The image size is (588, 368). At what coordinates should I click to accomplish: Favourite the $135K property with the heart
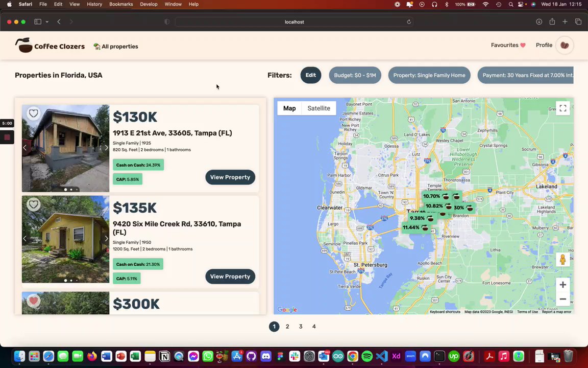point(33,204)
